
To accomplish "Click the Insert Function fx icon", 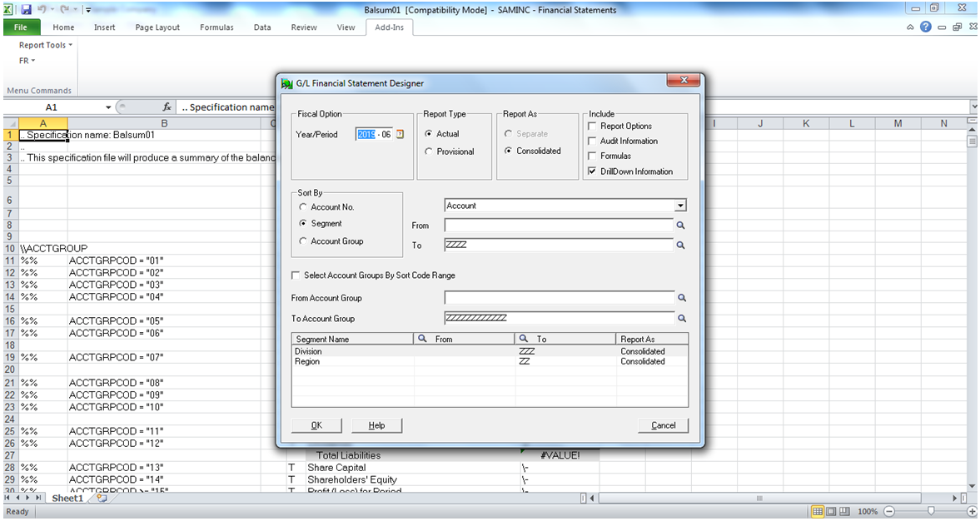I will [x=167, y=107].
